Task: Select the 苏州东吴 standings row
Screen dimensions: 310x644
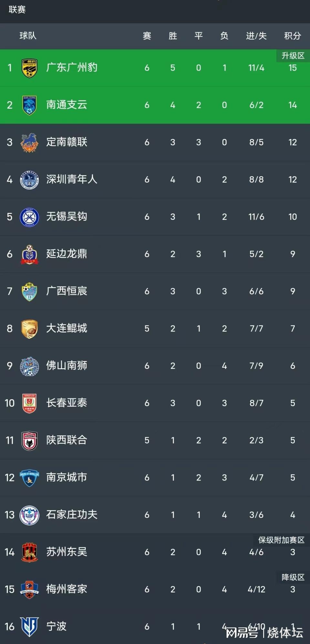Action: [155, 552]
